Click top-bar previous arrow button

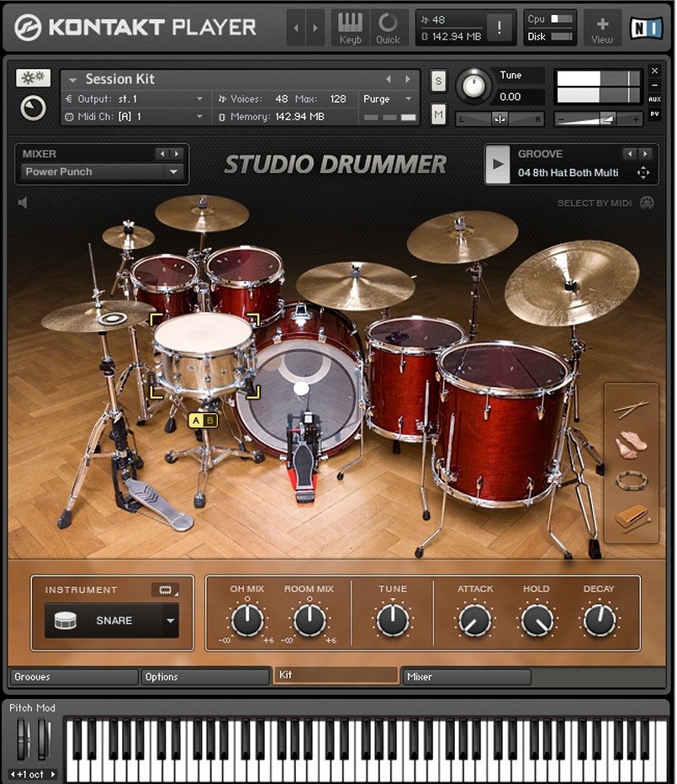point(296,28)
